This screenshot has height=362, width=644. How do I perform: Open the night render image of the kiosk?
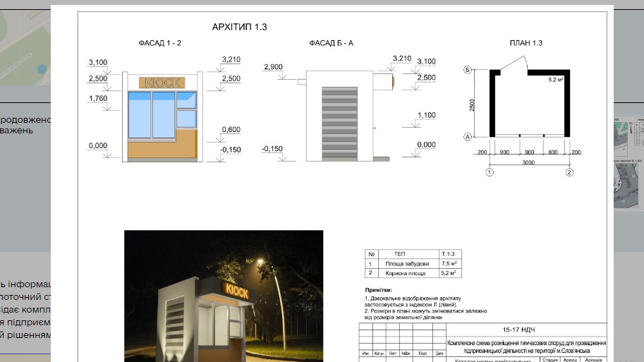coord(224,296)
